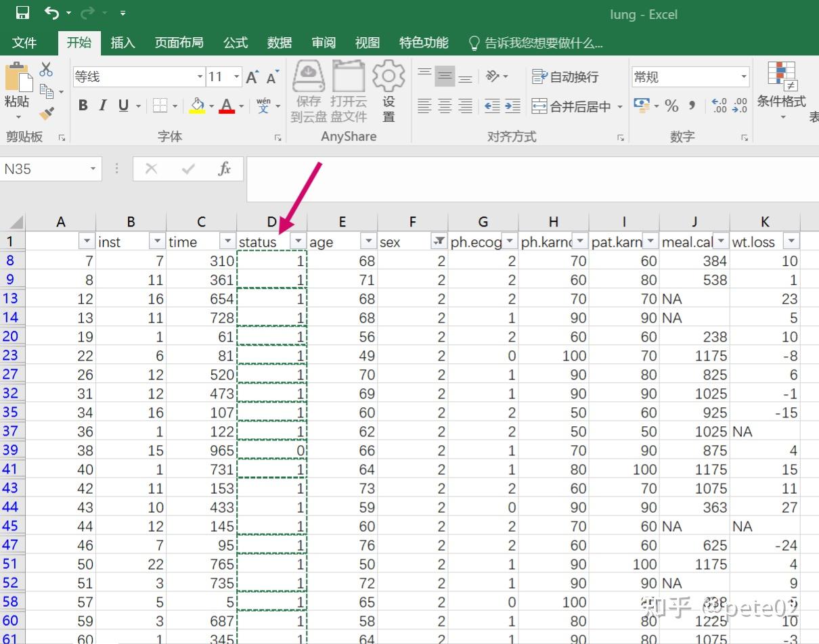This screenshot has height=644, width=819.
Task: Apply percent style format
Action: (x=671, y=106)
